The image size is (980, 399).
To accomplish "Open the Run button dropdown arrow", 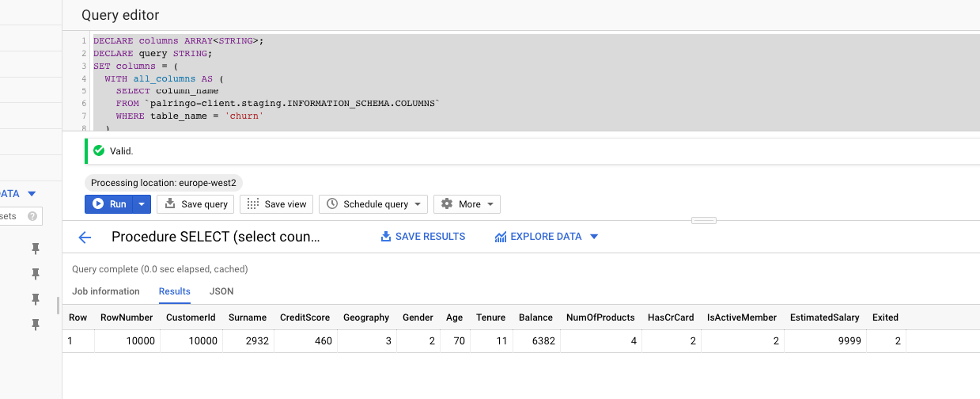I will pyautogui.click(x=141, y=204).
